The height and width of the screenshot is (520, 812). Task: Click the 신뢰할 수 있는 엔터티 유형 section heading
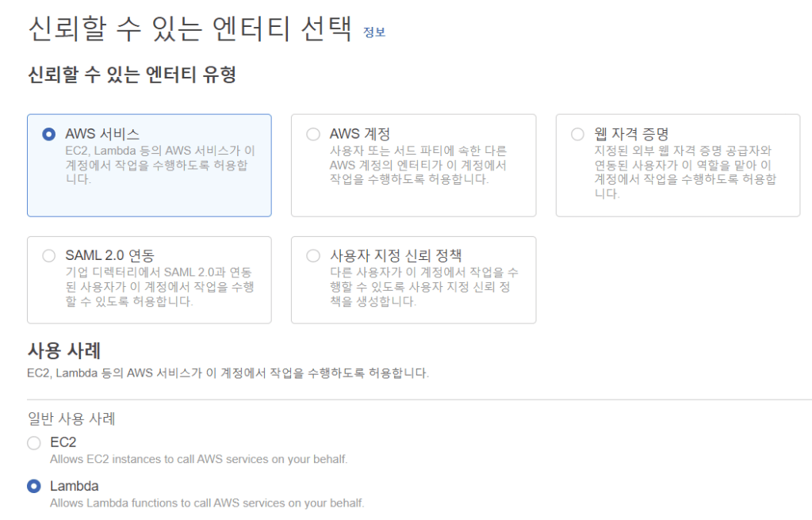tap(132, 75)
